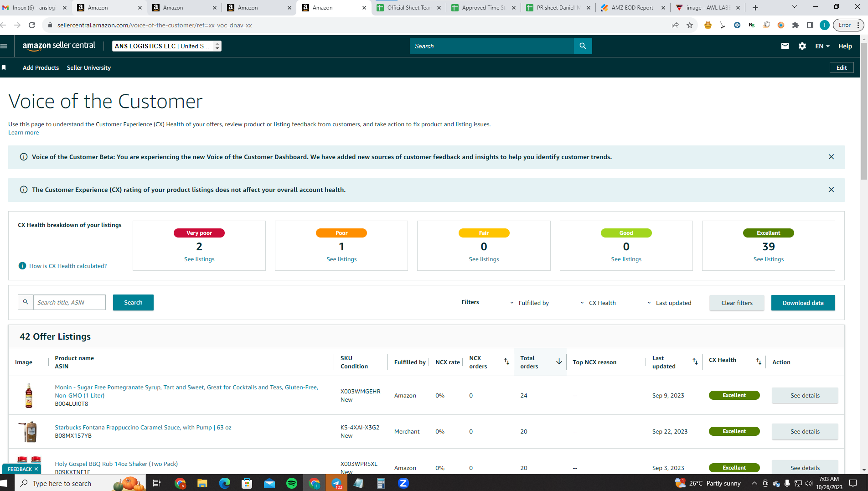The height and width of the screenshot is (491, 868).
Task: Switch to the Approved Time sheet tab
Action: [x=484, y=8]
